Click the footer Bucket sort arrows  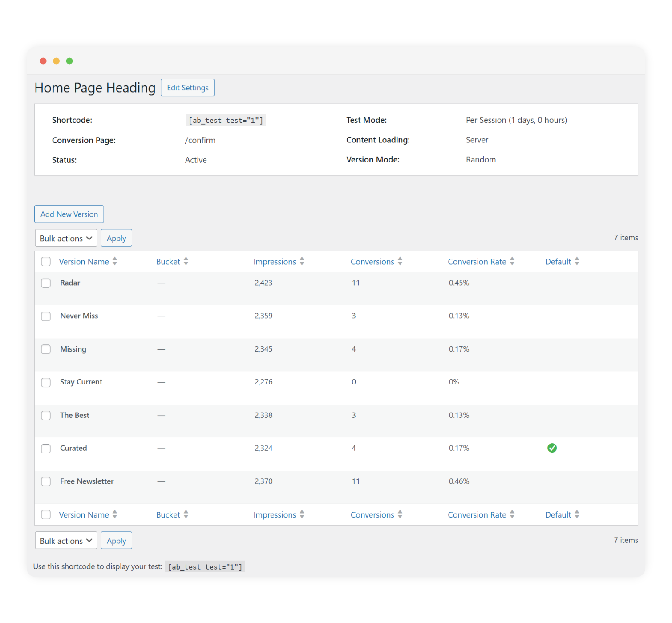pyautogui.click(x=186, y=514)
